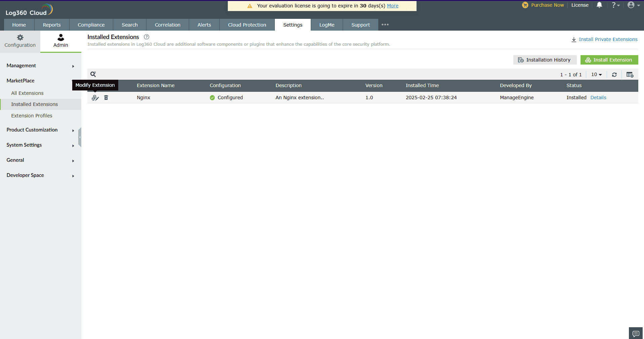Click the Installed Time column header
Screen dimensions: 644x339
coord(422,85)
